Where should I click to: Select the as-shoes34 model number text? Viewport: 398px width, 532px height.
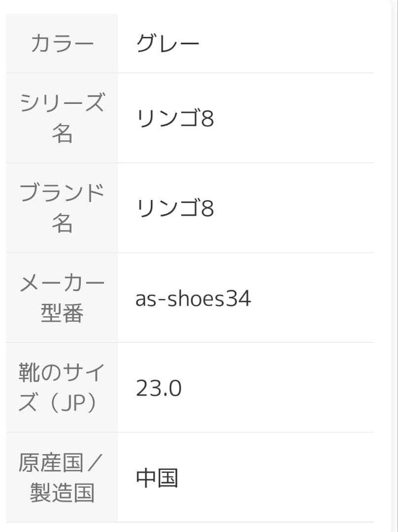(x=193, y=299)
